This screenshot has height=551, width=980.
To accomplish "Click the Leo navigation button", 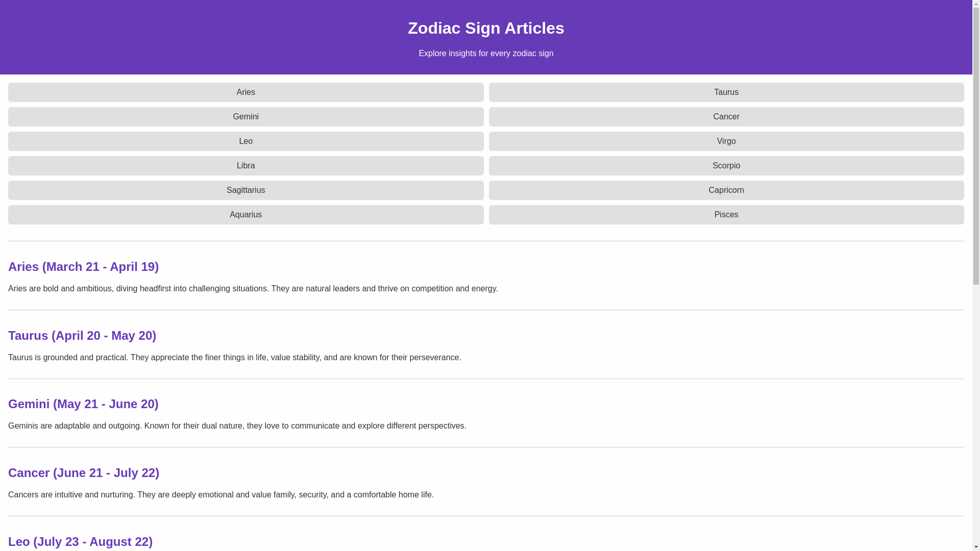I will pos(246,141).
